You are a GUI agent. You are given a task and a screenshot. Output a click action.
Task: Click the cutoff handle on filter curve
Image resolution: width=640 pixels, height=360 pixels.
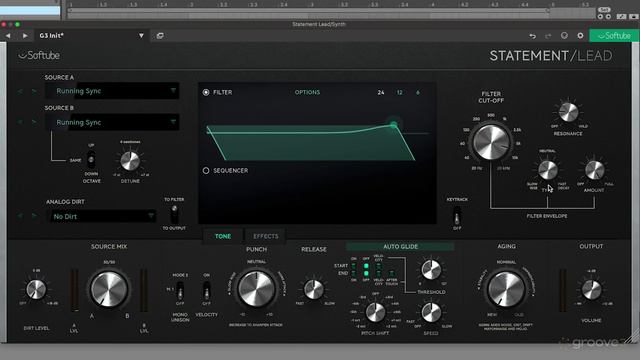(393, 124)
